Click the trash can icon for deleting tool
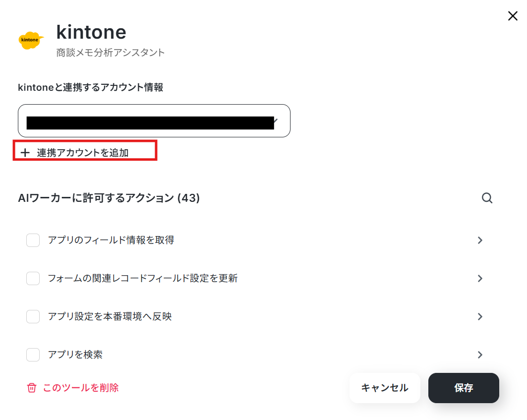Viewport: 527px width, 420px height. pyautogui.click(x=32, y=388)
